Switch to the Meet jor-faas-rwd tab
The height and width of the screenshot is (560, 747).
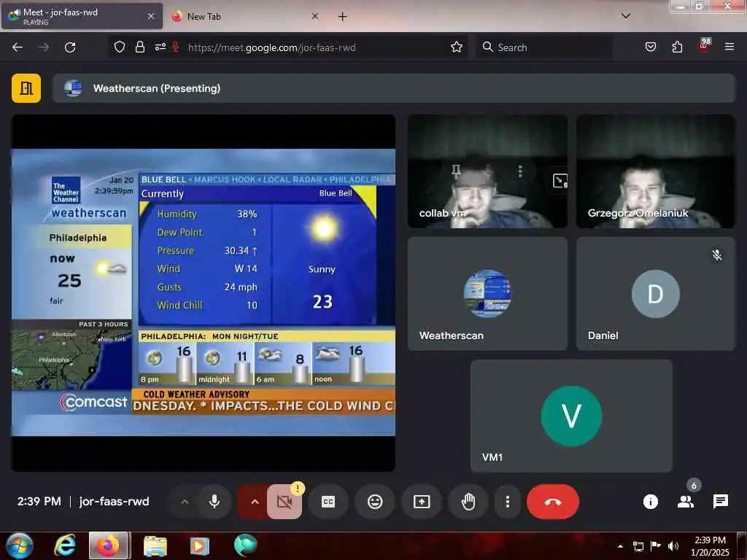pyautogui.click(x=82, y=16)
